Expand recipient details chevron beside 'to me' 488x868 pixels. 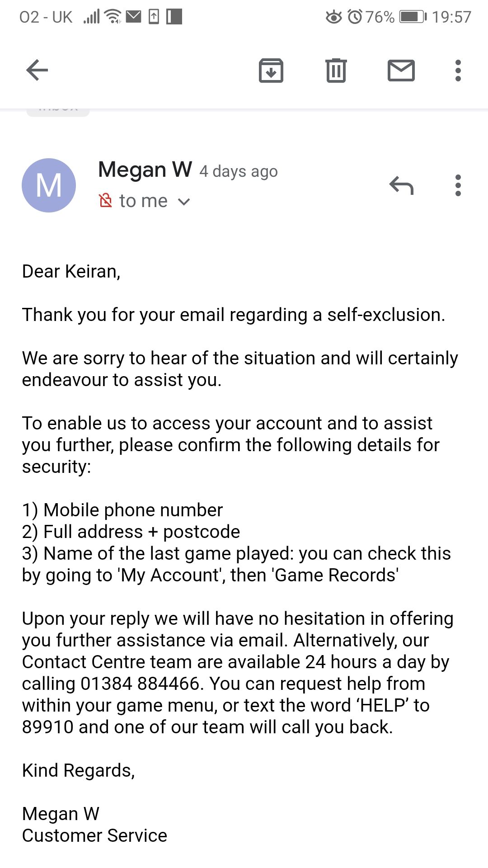(184, 202)
